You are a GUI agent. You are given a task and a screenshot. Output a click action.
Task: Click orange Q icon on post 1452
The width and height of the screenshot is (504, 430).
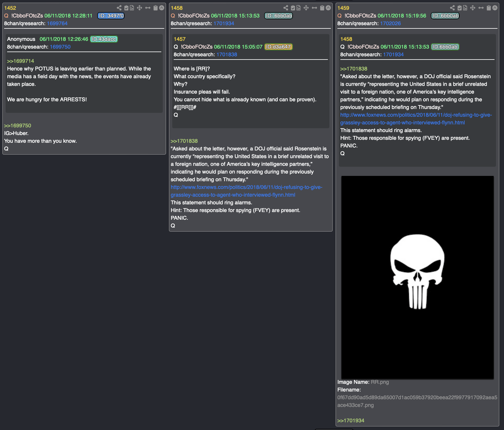click(6, 16)
